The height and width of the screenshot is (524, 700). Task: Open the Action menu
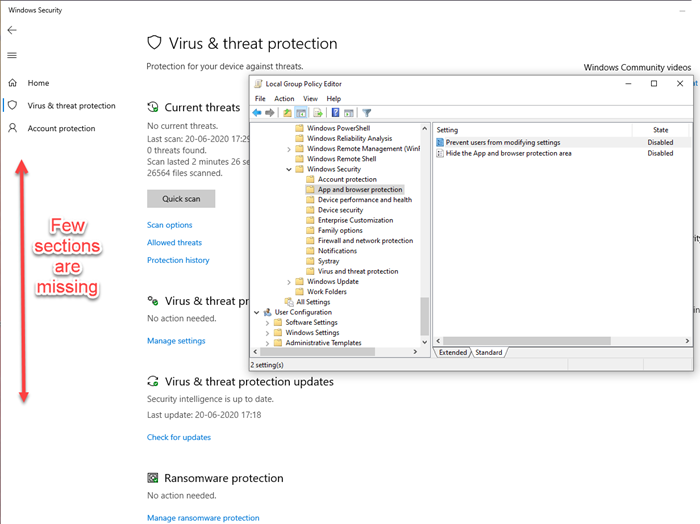pos(284,98)
